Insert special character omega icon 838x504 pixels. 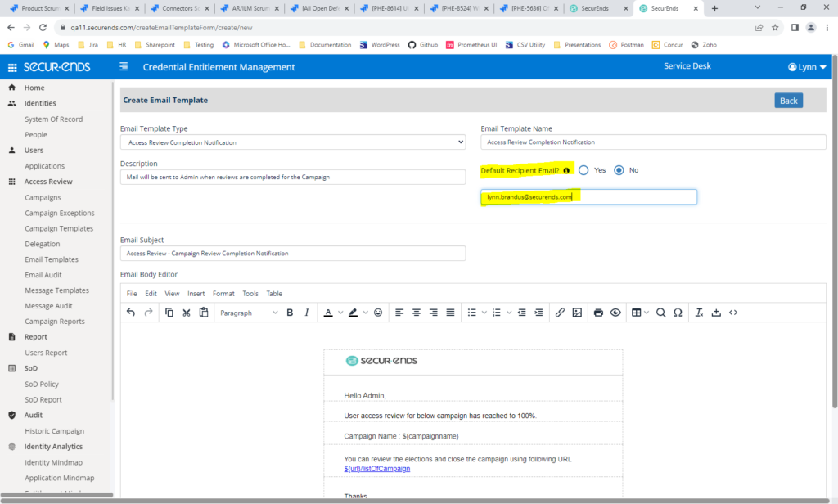tap(678, 313)
